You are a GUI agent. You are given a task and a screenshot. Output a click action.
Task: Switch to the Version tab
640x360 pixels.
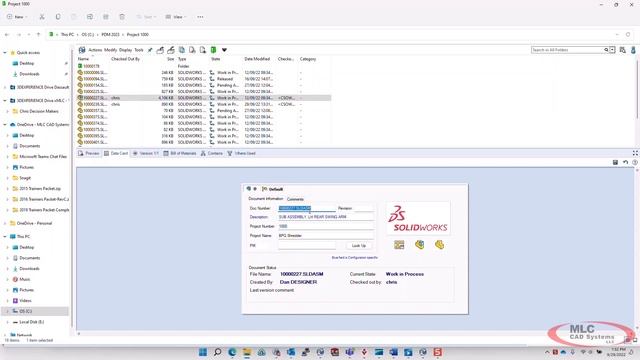146,153
